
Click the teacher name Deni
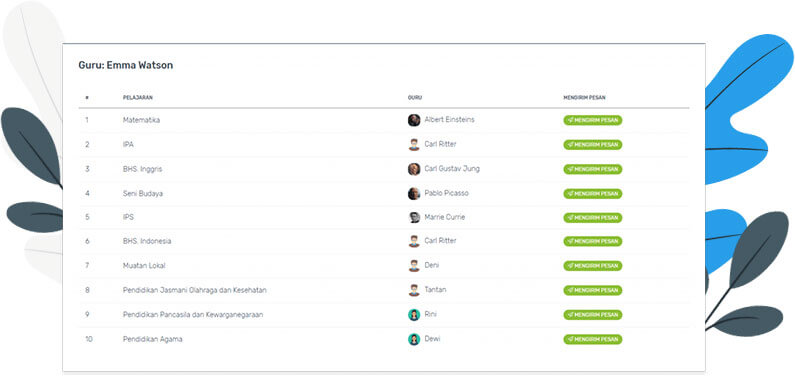432,265
